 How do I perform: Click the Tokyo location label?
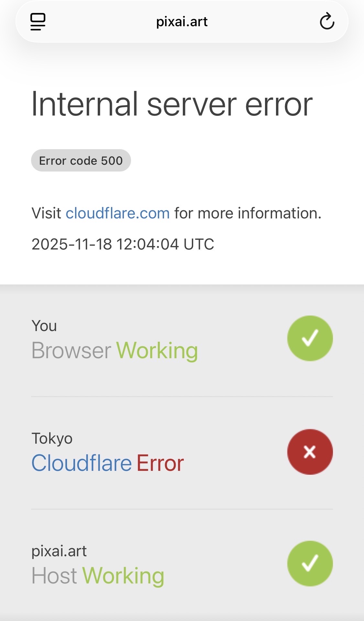[52, 438]
